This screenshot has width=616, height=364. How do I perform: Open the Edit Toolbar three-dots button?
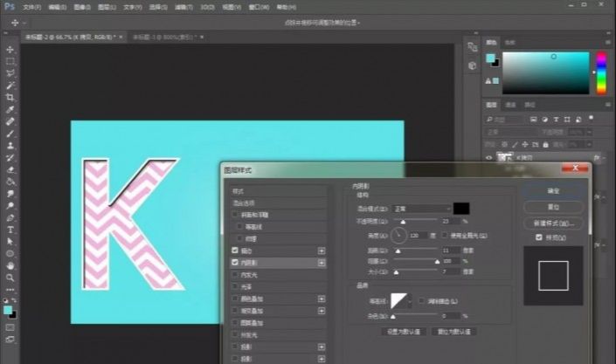pos(10,290)
